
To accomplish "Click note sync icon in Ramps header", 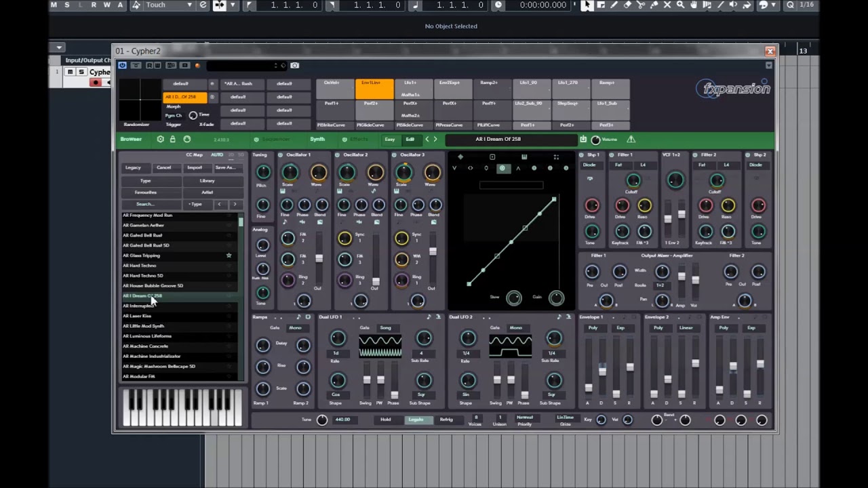I will (298, 317).
